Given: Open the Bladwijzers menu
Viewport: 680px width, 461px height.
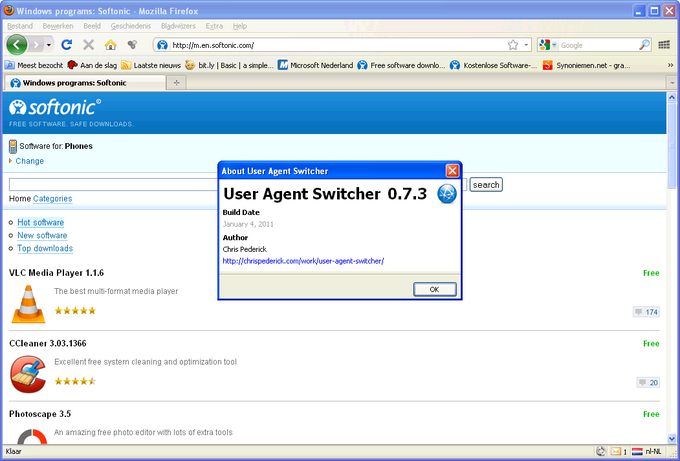Looking at the screenshot, I should click(x=178, y=26).
